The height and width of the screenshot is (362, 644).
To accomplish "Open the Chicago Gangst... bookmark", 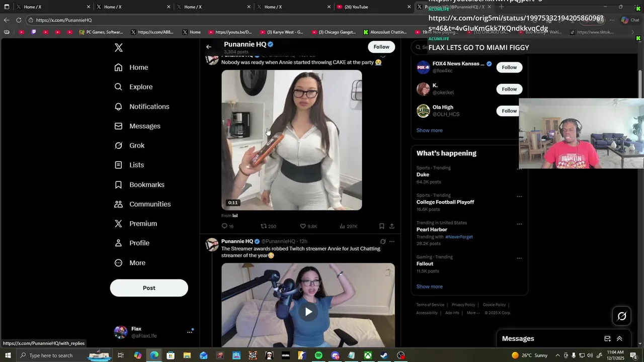I will tap(334, 32).
